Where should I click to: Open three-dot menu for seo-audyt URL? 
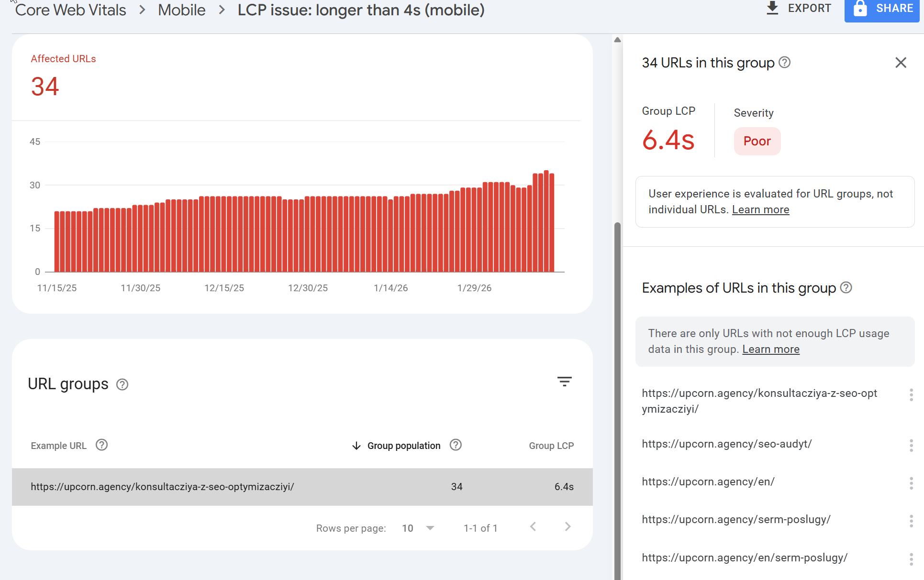point(911,445)
